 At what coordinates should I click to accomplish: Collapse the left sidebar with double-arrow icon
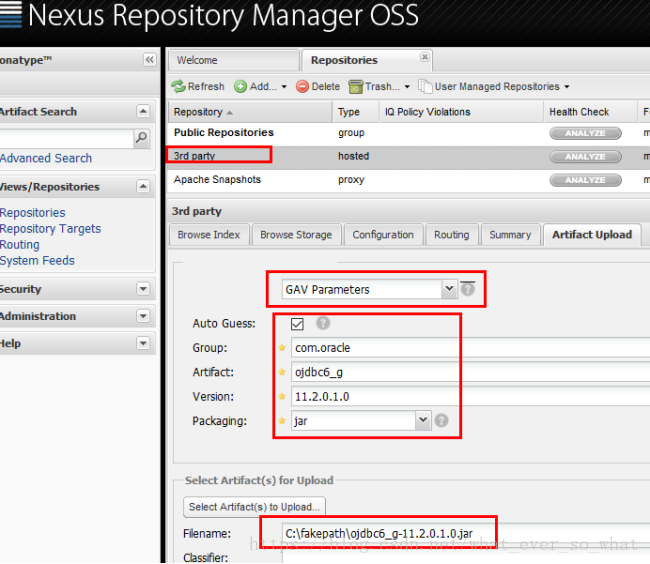[x=149, y=60]
